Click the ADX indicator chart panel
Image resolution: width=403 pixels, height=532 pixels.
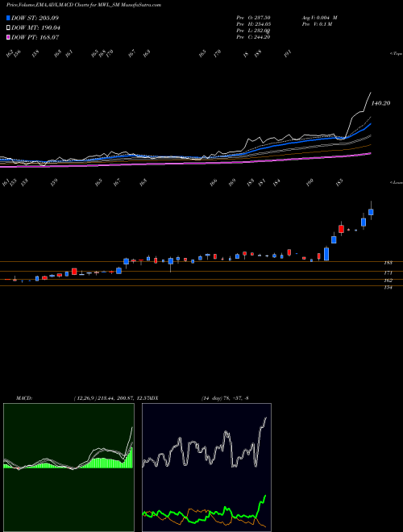tap(206, 468)
